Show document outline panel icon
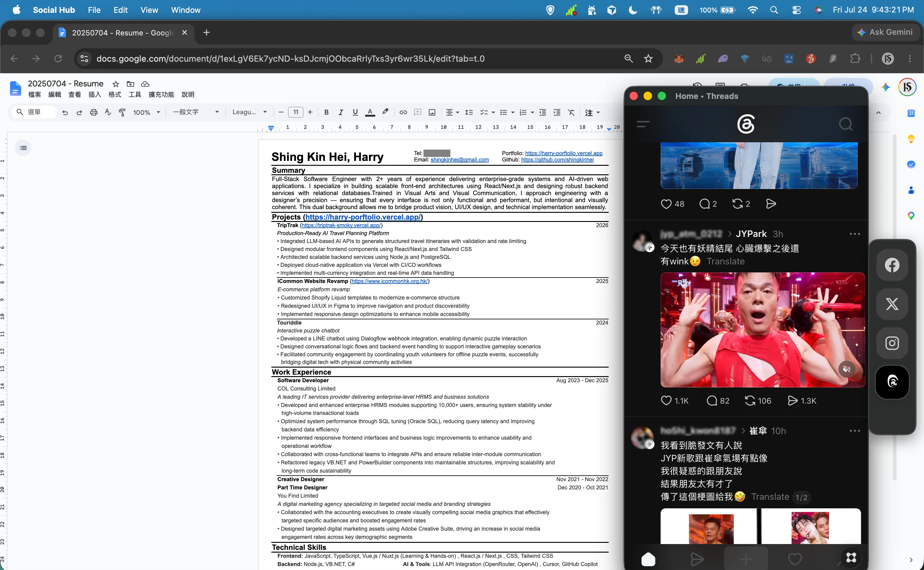The height and width of the screenshot is (570, 924). click(x=23, y=148)
